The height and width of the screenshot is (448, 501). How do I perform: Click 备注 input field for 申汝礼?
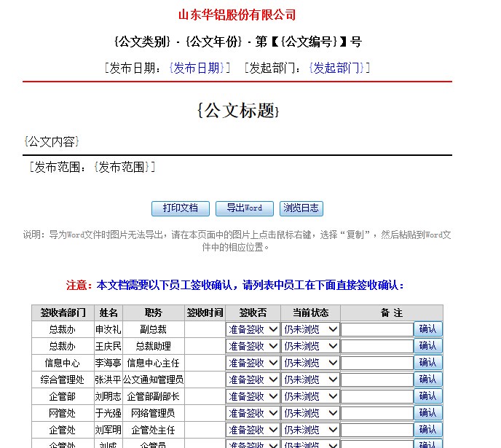click(376, 329)
